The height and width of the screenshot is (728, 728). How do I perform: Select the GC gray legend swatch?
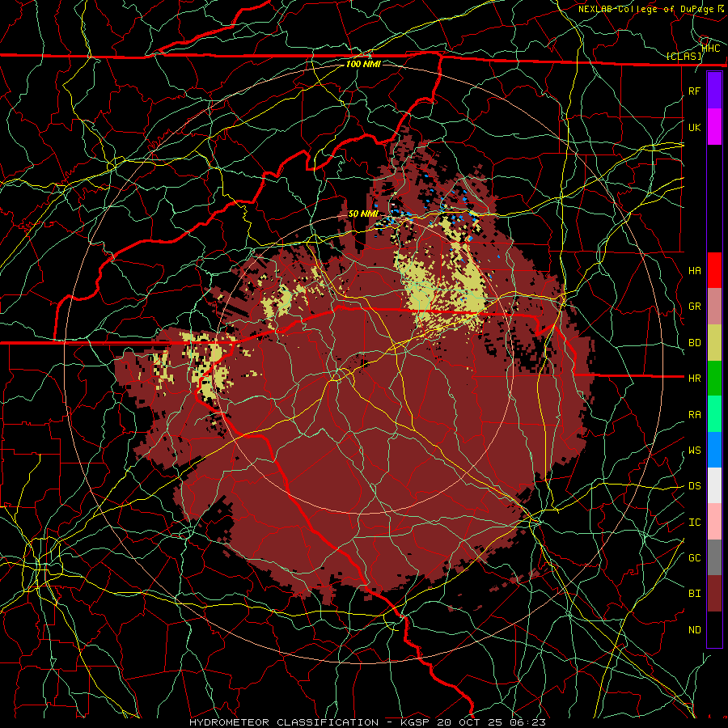[x=714, y=557]
